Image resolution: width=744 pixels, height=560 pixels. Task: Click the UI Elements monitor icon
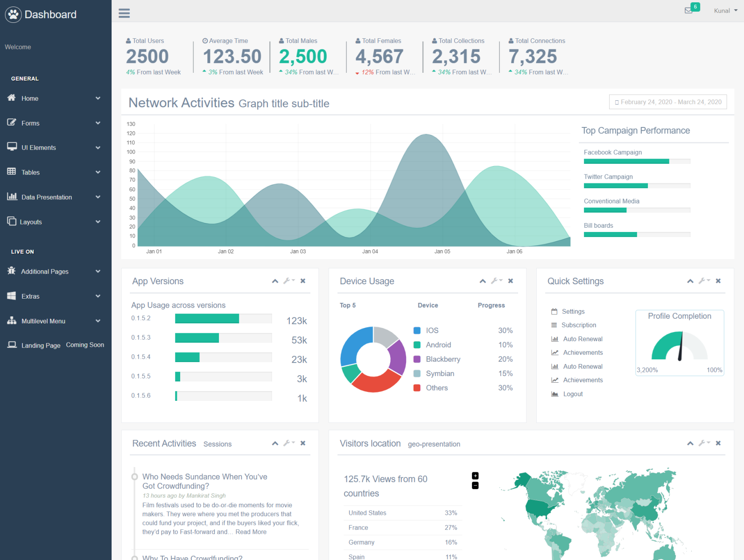12,147
